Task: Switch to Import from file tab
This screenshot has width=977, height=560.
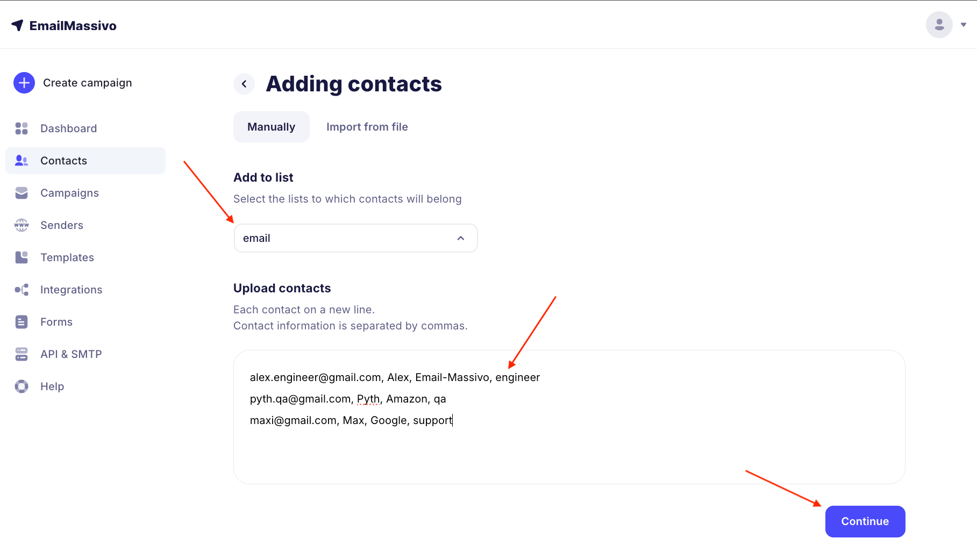Action: pos(367,127)
